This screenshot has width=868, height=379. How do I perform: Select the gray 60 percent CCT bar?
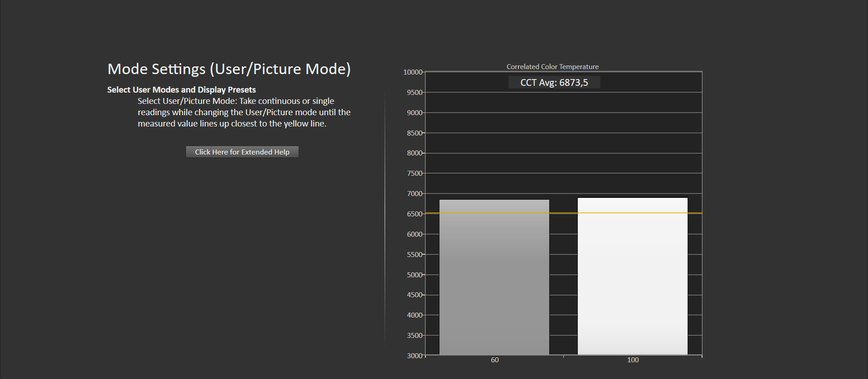(x=494, y=277)
